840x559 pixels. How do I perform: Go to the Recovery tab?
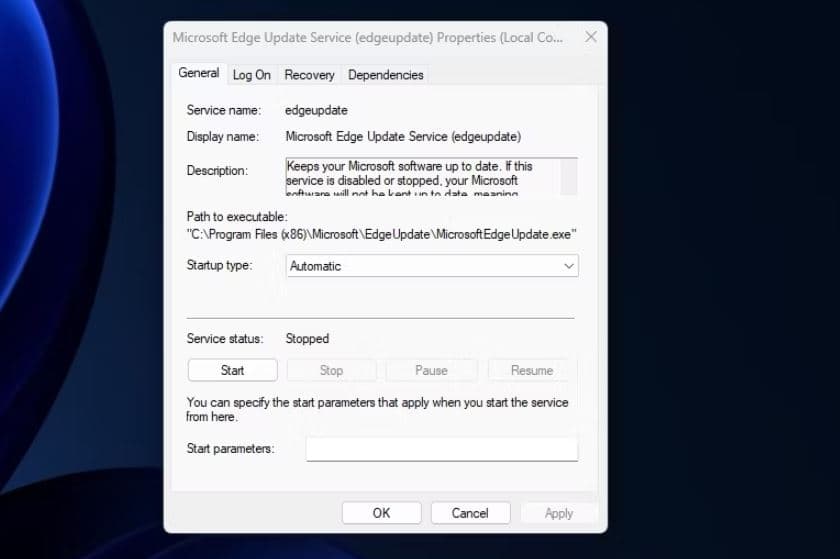point(309,75)
